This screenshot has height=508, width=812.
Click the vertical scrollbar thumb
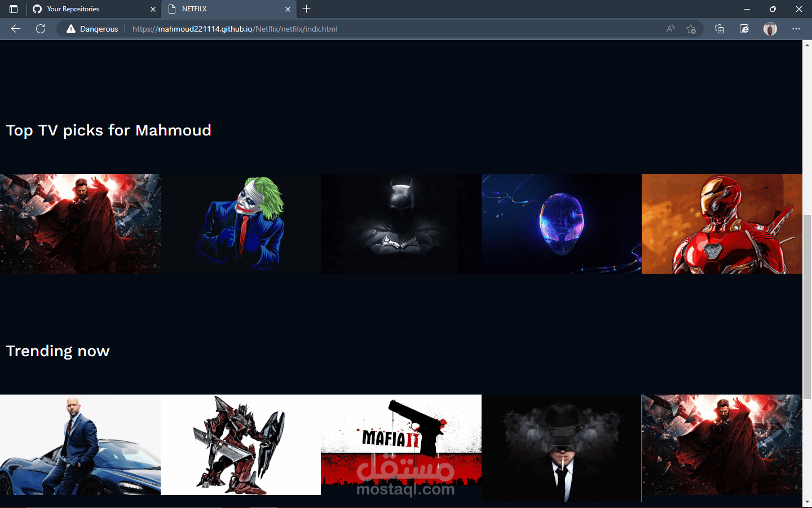click(x=807, y=306)
